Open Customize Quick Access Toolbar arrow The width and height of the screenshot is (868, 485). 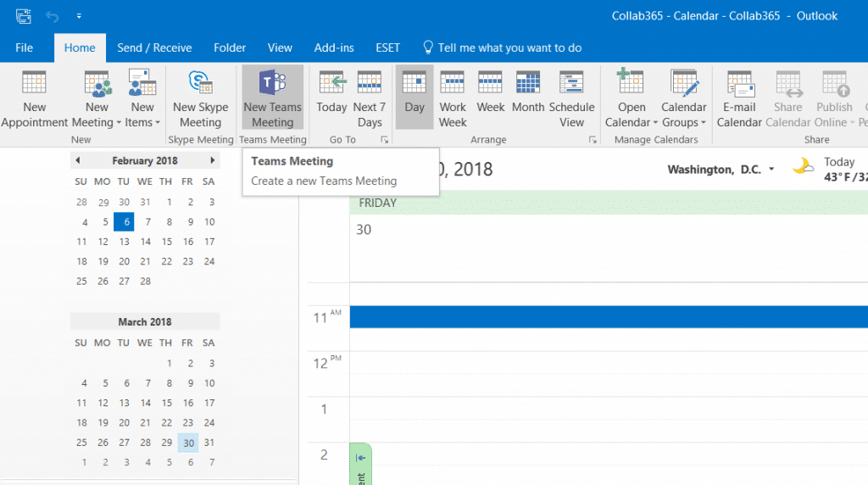(79, 16)
